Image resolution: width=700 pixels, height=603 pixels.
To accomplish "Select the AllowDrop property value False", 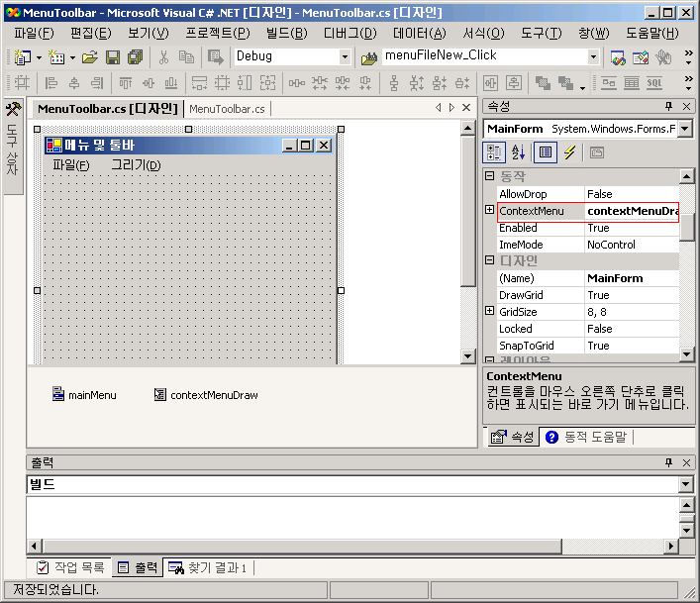I will (632, 194).
